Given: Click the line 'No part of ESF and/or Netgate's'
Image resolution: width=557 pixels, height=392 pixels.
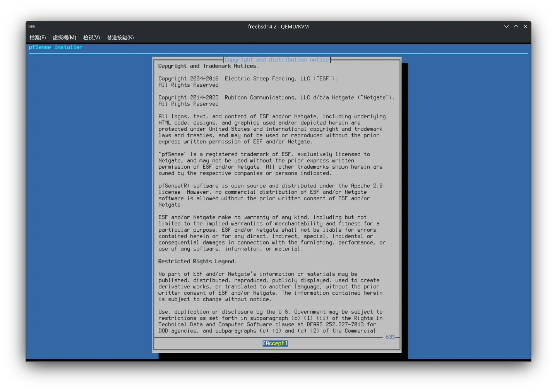Looking at the screenshot, I should pos(258,274).
